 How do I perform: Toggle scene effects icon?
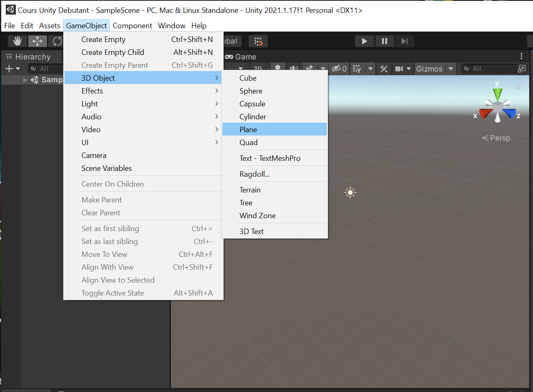click(x=310, y=69)
